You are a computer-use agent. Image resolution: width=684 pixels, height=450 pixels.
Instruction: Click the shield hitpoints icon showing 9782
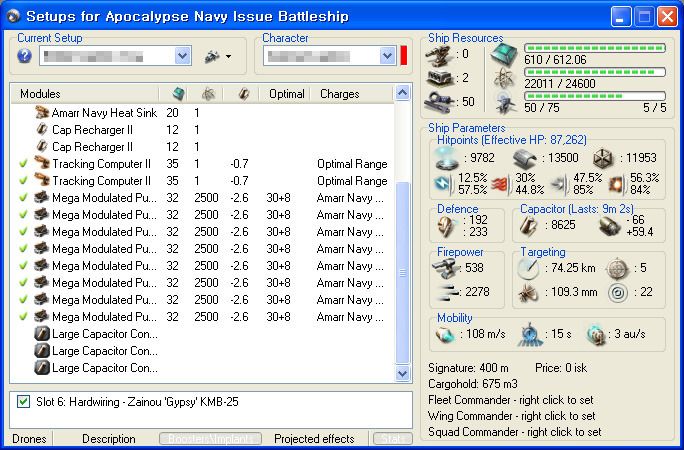(x=447, y=158)
